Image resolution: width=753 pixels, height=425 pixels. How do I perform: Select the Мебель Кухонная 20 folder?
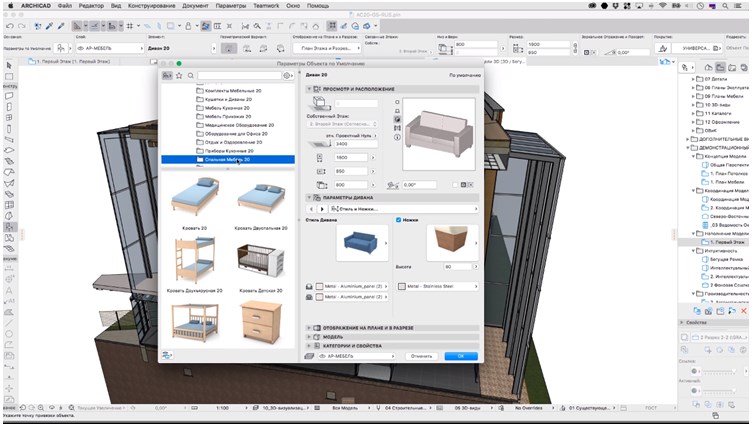coord(227,108)
